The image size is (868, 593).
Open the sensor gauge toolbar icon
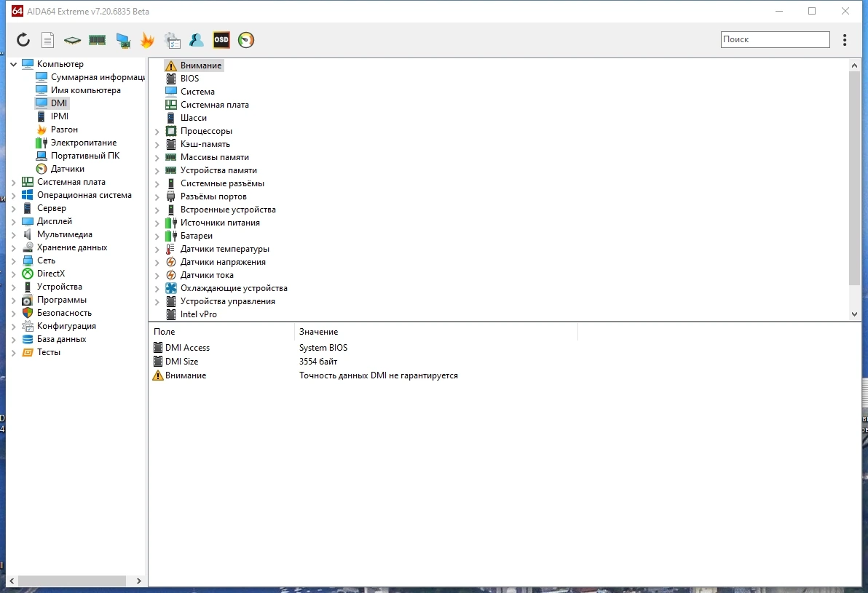pos(246,40)
